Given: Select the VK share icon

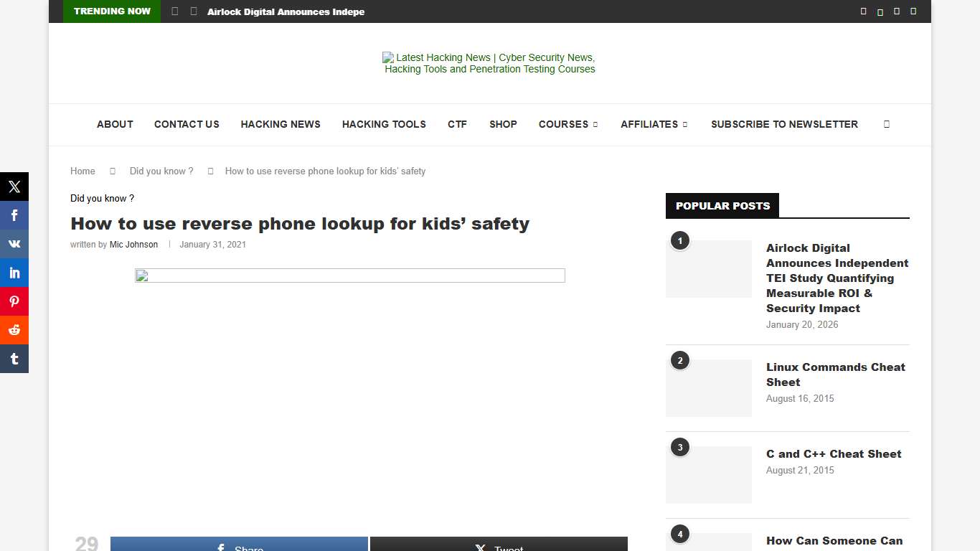Looking at the screenshot, I should click(14, 244).
